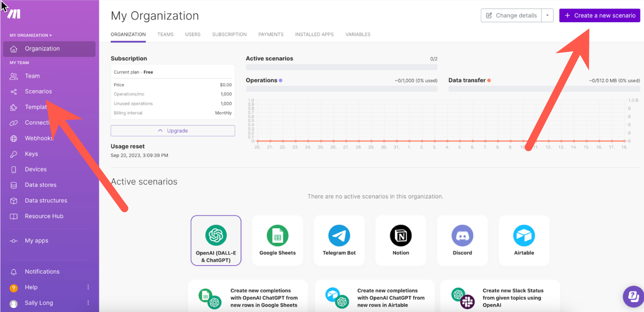This screenshot has height=312, width=644.
Task: Open the Variables tab
Action: [x=358, y=34]
